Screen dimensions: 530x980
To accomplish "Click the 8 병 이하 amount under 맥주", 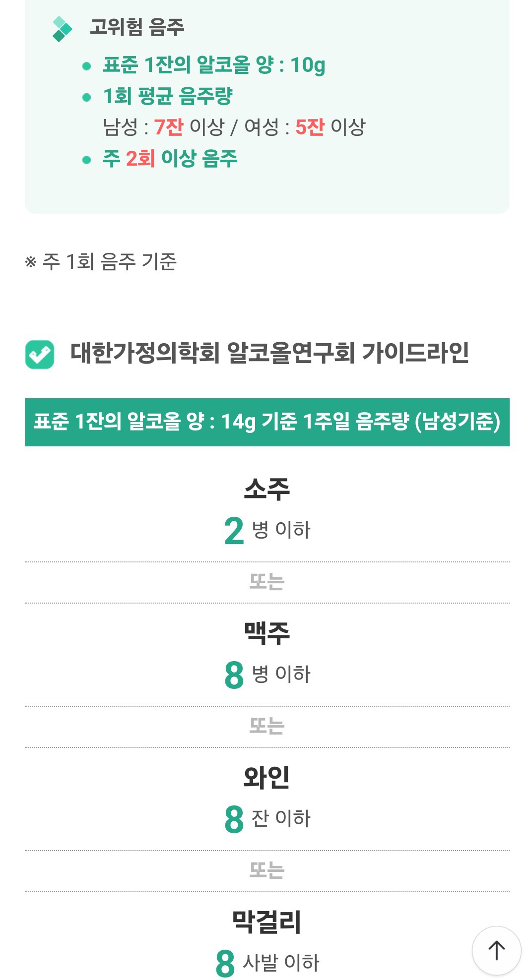I will click(267, 674).
